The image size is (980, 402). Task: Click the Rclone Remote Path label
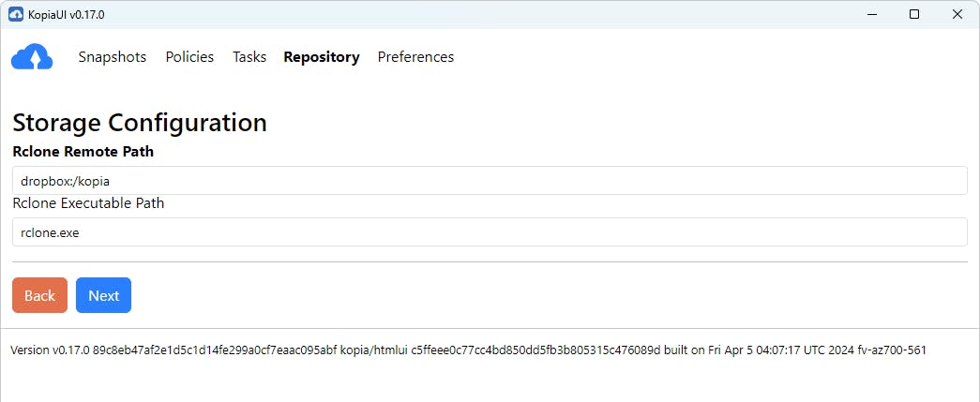click(x=83, y=152)
